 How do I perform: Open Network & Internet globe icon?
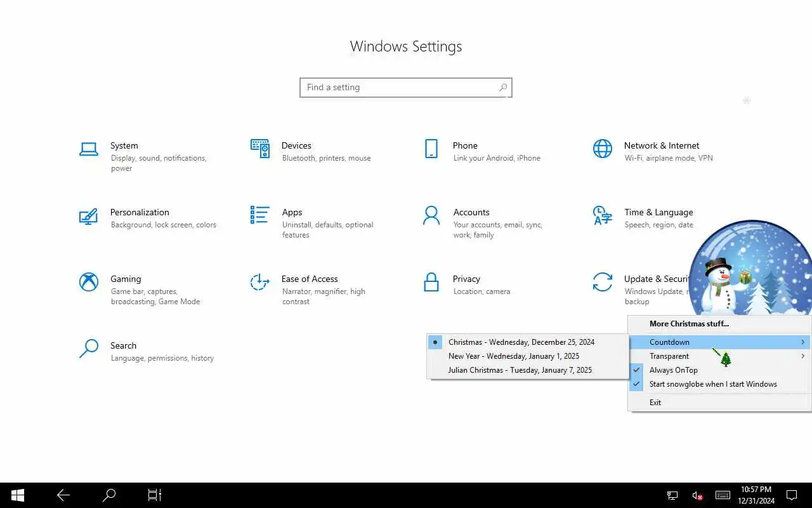coord(603,149)
